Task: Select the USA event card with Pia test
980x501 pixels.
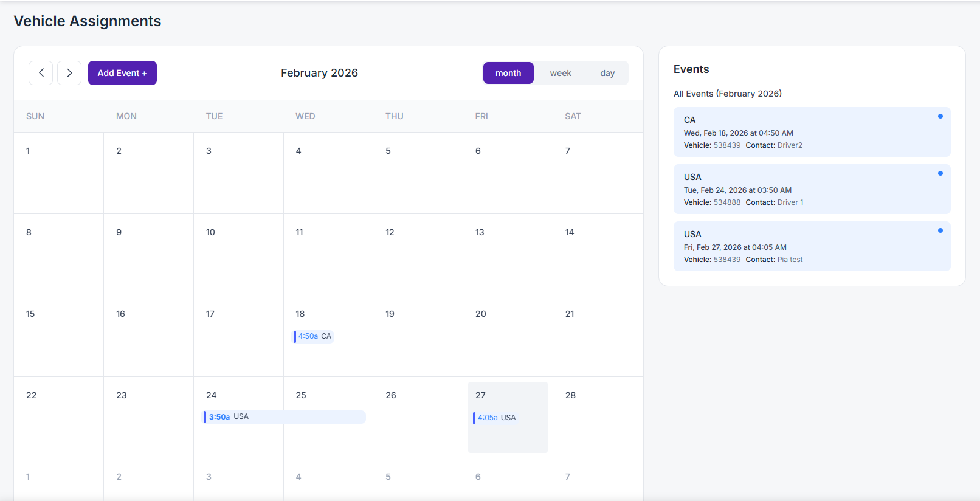Action: point(811,246)
